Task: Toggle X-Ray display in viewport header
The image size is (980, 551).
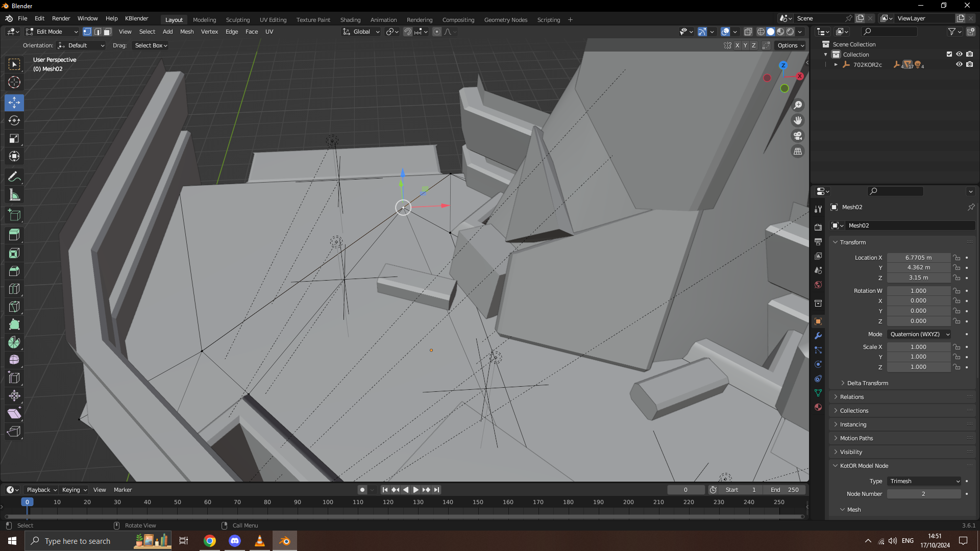Action: 748,32
